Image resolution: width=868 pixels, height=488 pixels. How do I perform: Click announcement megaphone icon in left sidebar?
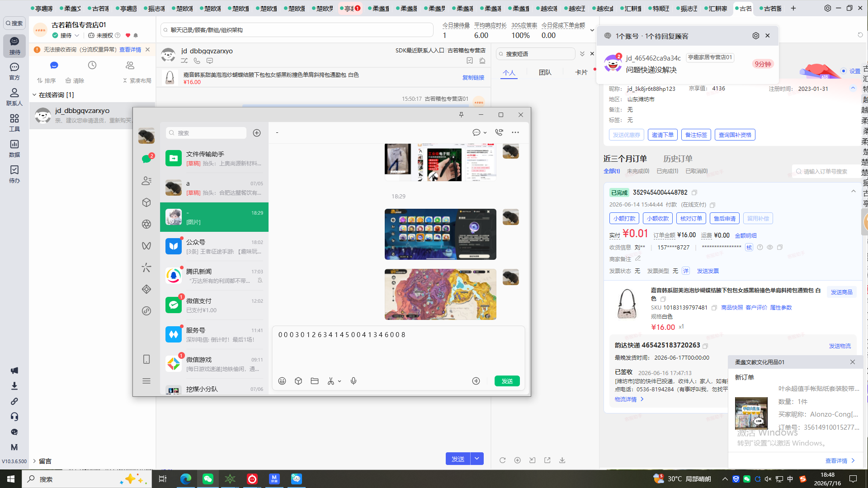point(14,371)
